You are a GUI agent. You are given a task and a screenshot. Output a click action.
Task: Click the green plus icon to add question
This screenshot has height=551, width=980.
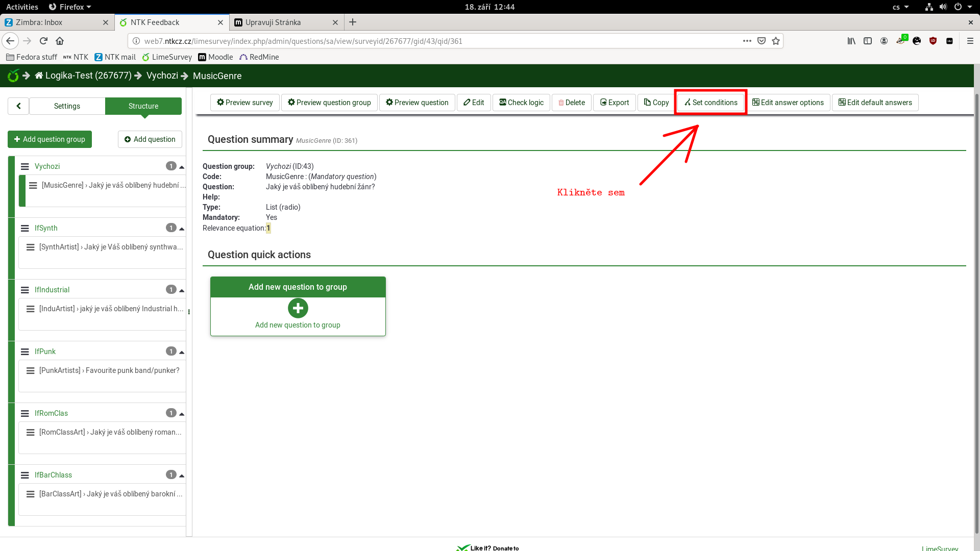pos(298,308)
